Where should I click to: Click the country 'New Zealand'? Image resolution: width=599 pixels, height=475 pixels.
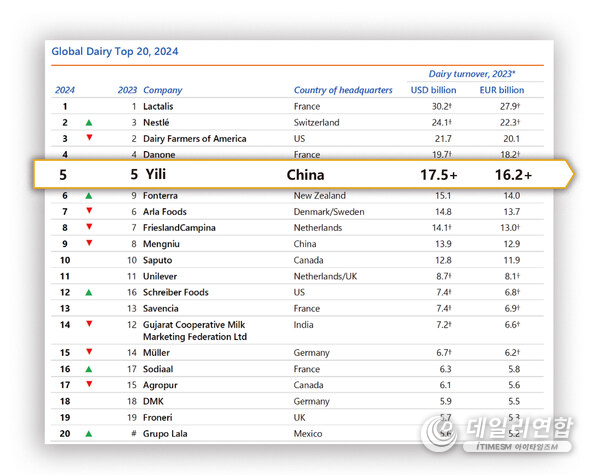[x=320, y=196]
